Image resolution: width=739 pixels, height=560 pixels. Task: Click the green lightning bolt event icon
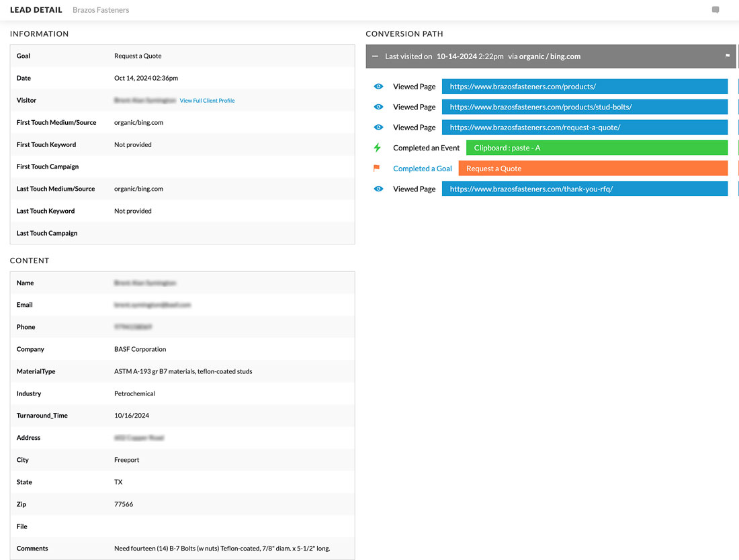point(377,148)
